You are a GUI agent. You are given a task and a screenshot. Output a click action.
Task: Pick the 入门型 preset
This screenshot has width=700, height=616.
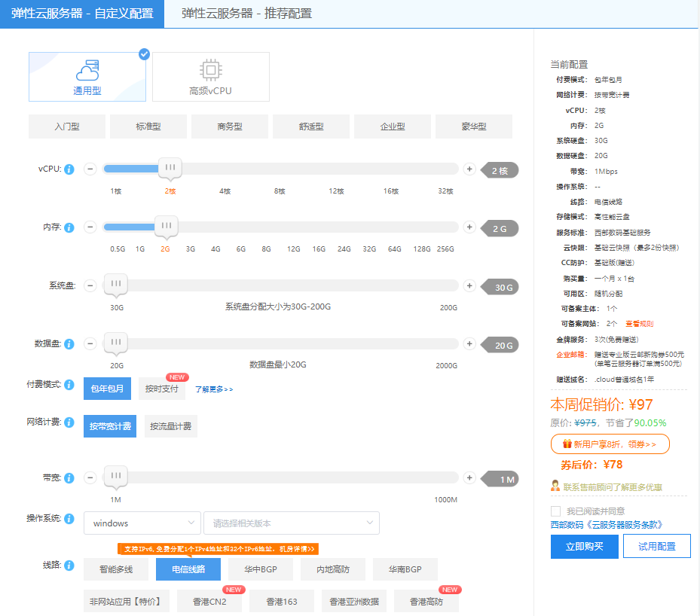[67, 127]
